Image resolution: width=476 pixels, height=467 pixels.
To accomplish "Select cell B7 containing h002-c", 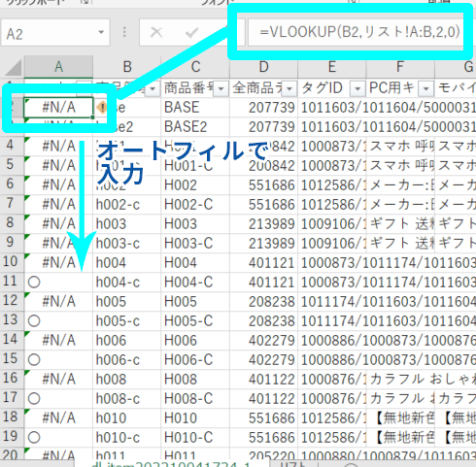I will (127, 205).
